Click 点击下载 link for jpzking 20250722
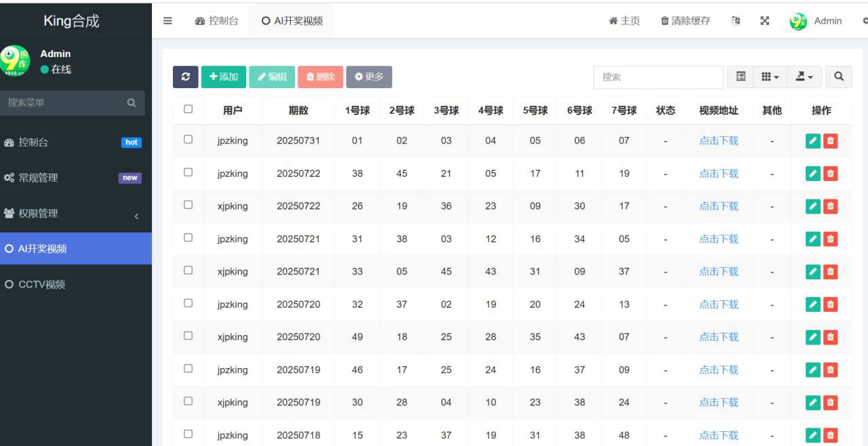The height and width of the screenshot is (446, 868). [x=718, y=174]
